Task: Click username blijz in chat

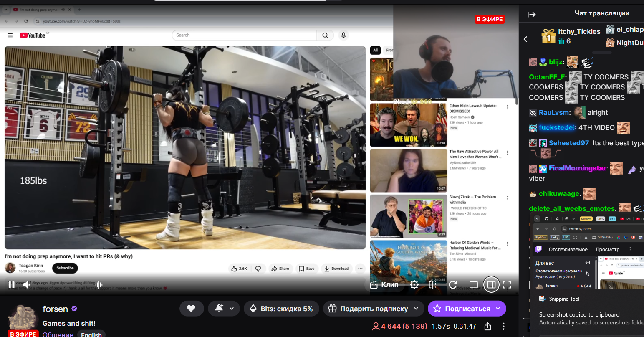Action: pos(556,62)
